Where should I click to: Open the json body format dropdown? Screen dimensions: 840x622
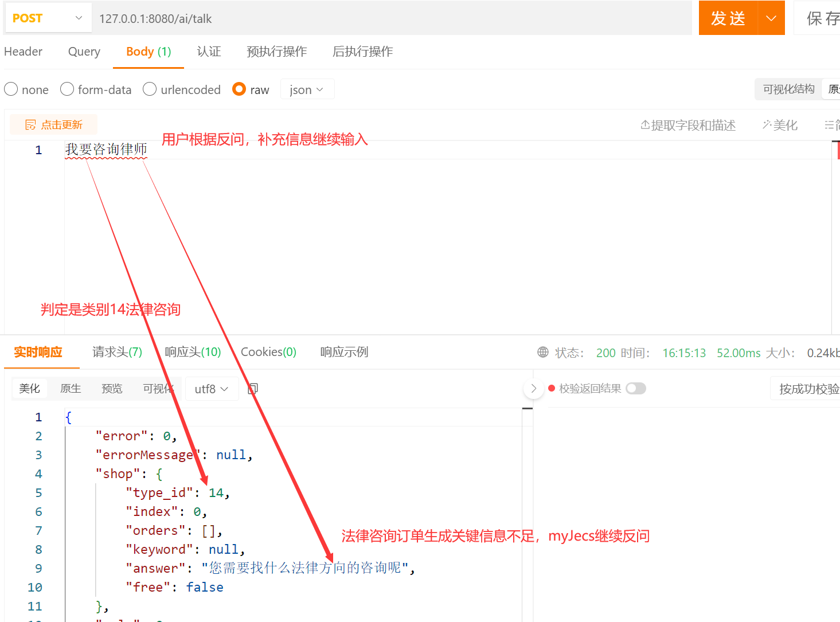click(307, 89)
